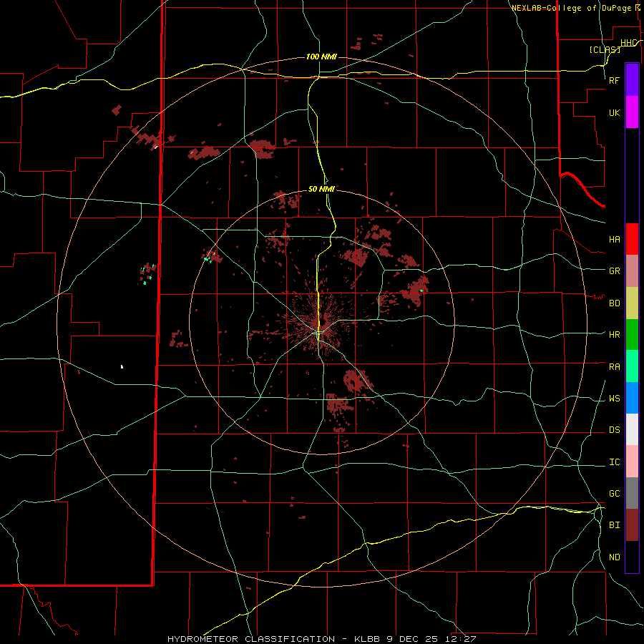Click the HA red legend swatch

(x=632, y=239)
